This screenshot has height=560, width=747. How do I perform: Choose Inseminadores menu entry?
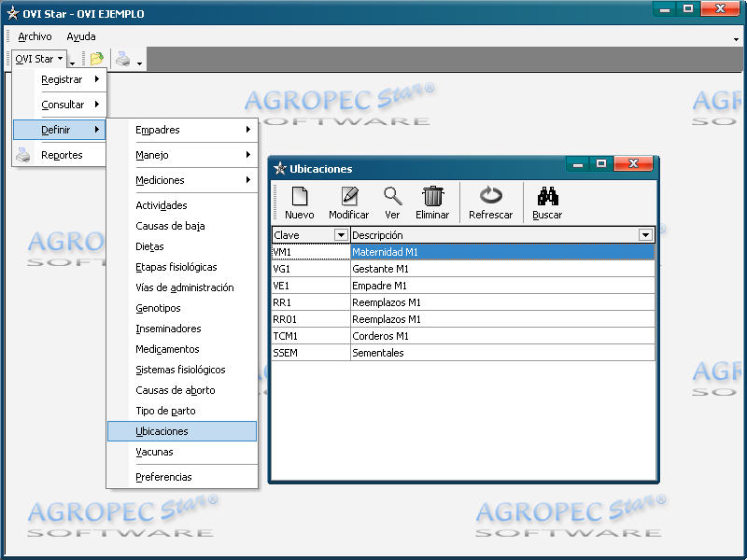tap(181, 329)
